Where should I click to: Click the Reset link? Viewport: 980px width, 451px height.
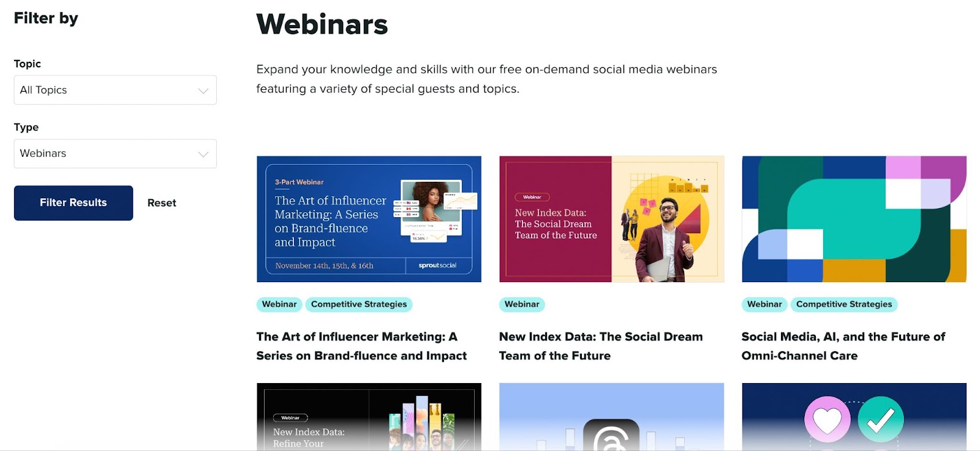click(162, 203)
